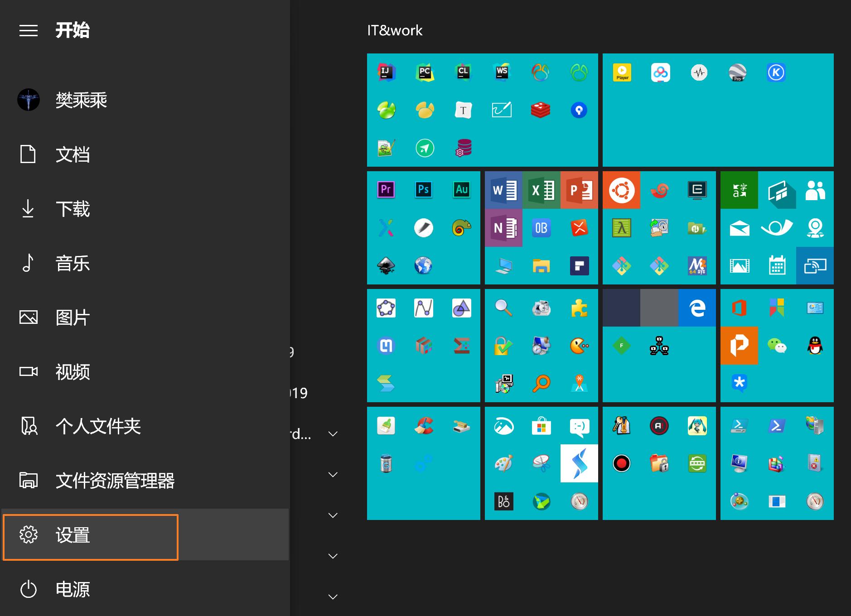This screenshot has width=851, height=616.
Task: Open the Word tile
Action: coord(503,190)
